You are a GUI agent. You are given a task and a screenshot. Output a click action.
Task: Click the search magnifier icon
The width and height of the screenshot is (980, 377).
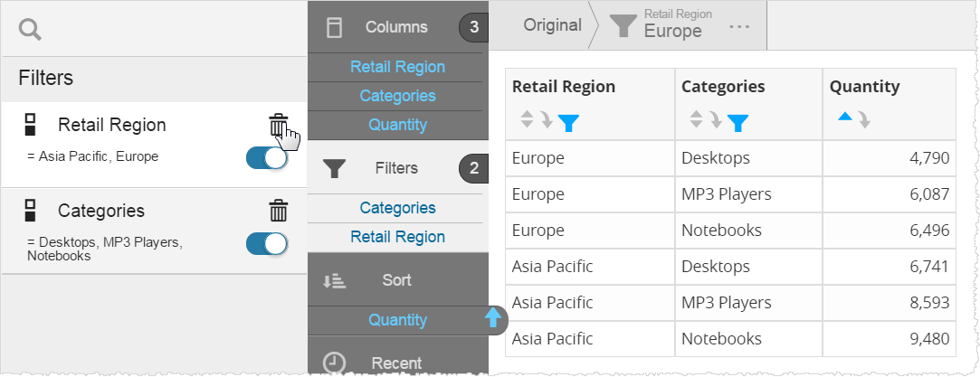31,30
